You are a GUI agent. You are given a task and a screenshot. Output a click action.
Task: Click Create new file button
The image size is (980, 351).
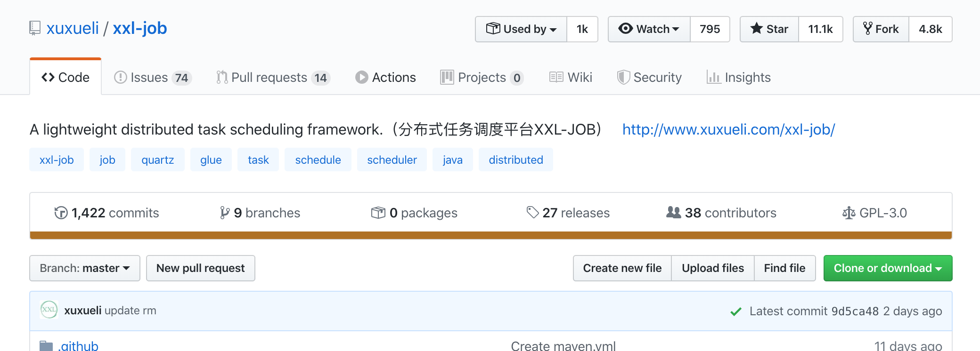(x=622, y=268)
